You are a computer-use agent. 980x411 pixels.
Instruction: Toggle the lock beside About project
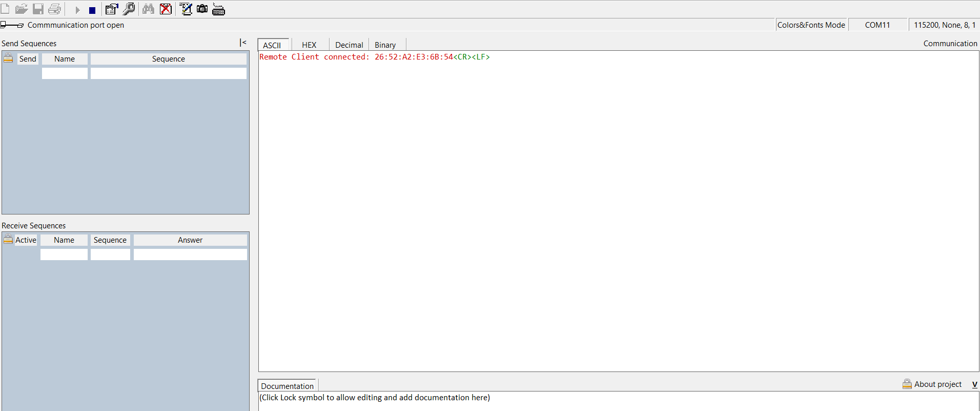pyautogui.click(x=907, y=384)
